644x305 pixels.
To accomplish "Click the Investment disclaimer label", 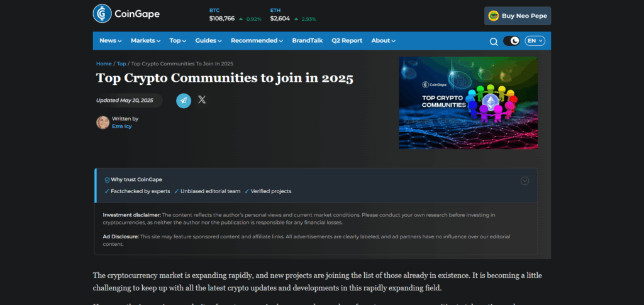I will pos(132,214).
